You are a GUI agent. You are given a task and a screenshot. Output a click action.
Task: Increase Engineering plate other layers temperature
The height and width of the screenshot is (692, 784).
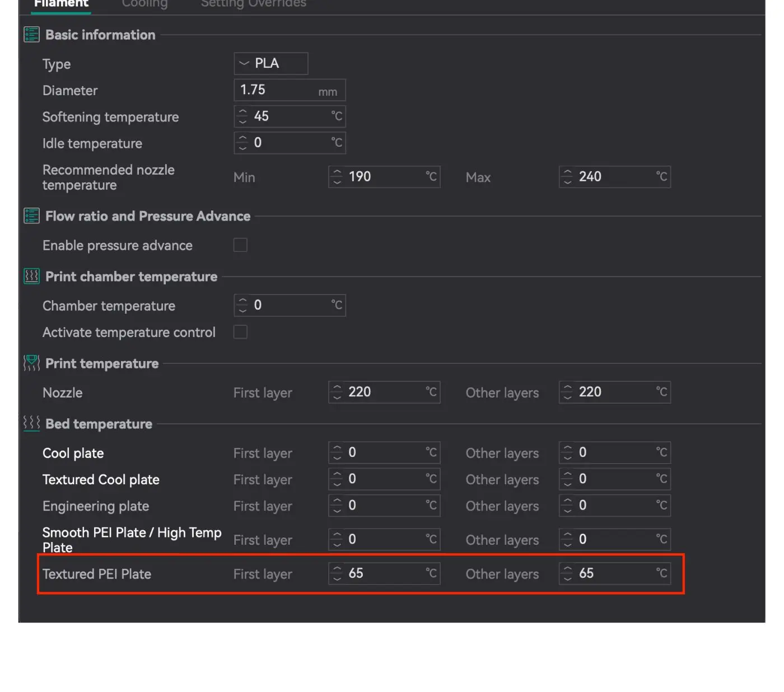[x=568, y=500]
